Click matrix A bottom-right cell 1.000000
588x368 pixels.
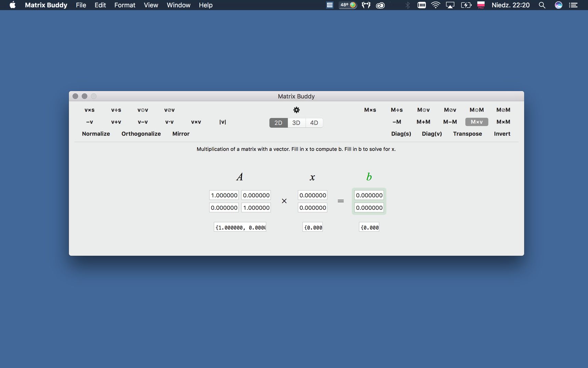pyautogui.click(x=256, y=208)
